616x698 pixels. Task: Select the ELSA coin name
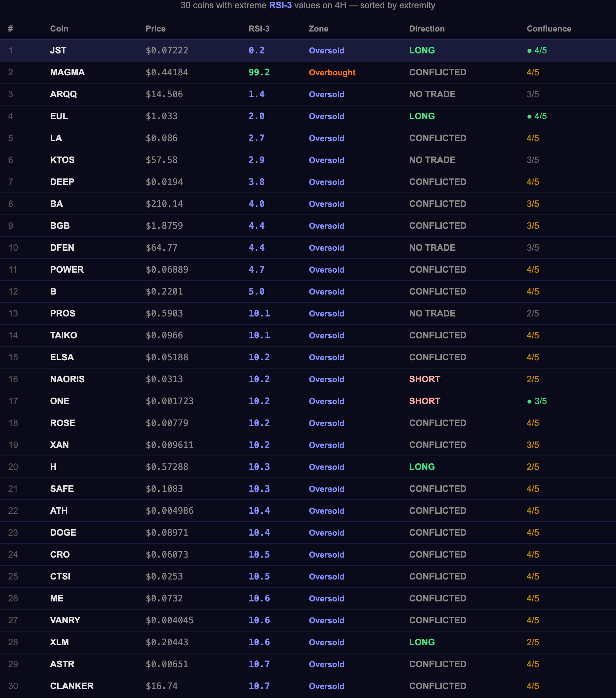click(x=62, y=358)
